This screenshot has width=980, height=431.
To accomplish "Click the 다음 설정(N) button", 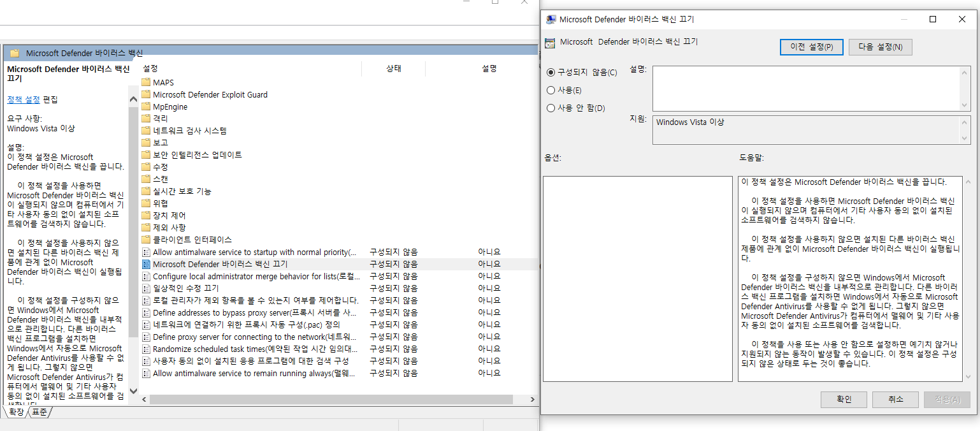I will point(880,47).
